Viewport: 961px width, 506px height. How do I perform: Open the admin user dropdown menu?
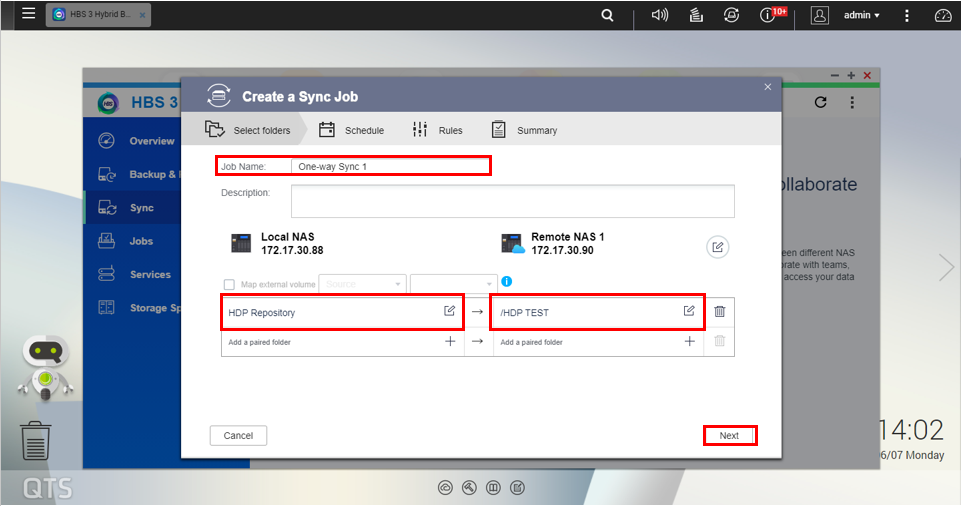click(x=861, y=15)
